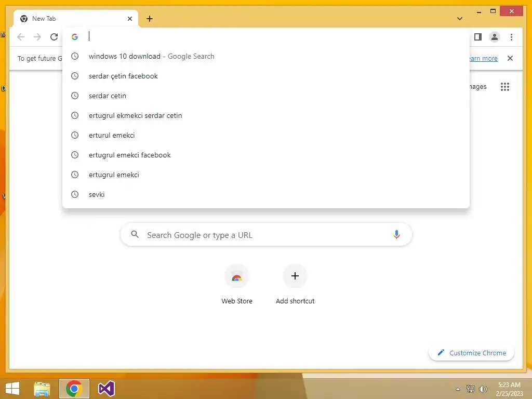
Task: Choose suggestion serdar çetin facebook
Action: 266,76
